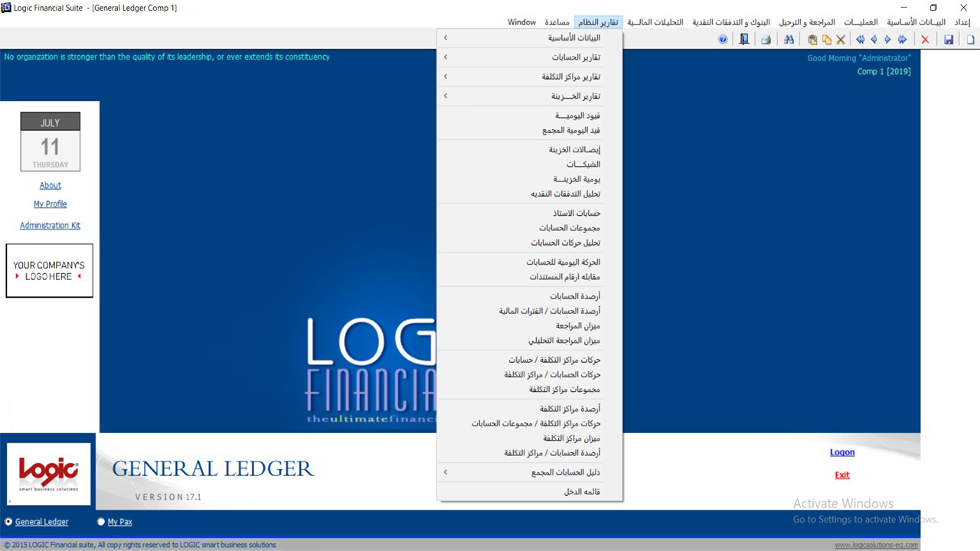Image resolution: width=980 pixels, height=551 pixels.
Task: Choose قائمه الدخل from the menu
Action: click(x=582, y=492)
